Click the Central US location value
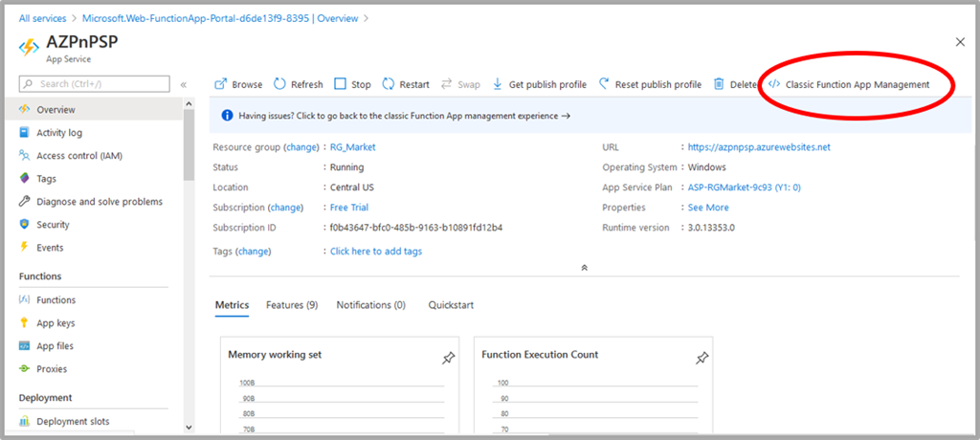The width and height of the screenshot is (980, 440). 352,187
